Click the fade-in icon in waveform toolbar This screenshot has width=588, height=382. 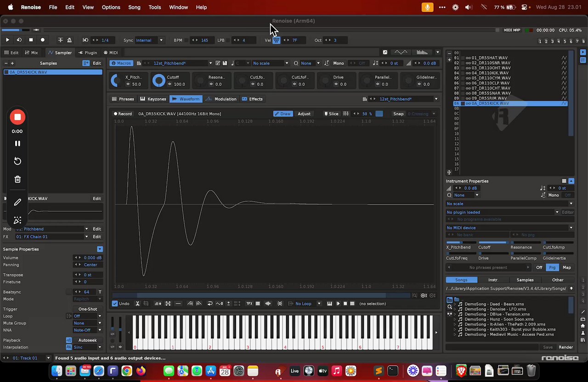tap(190, 303)
